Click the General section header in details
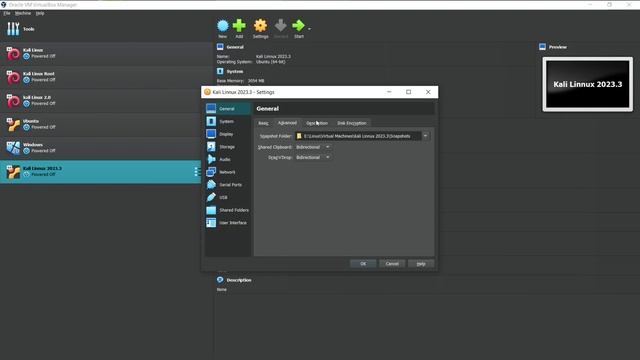This screenshot has width=640, height=360. pos(235,47)
